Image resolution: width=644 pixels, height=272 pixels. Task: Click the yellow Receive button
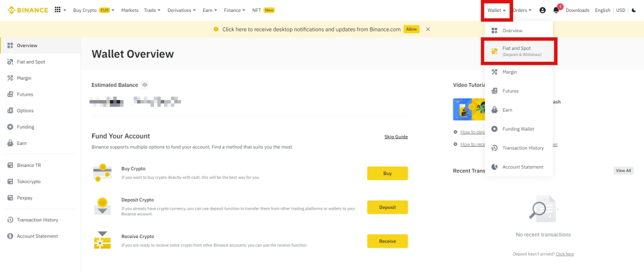[387, 241]
